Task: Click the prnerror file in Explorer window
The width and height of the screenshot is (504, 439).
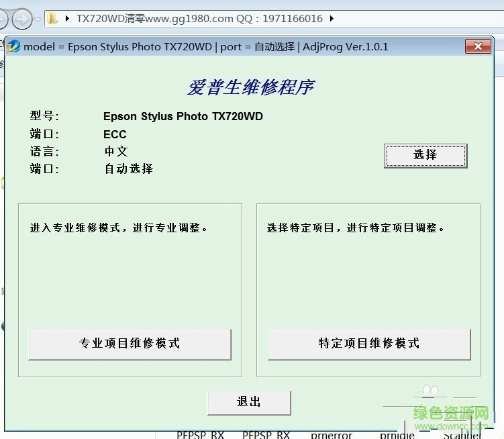Action: [332, 436]
